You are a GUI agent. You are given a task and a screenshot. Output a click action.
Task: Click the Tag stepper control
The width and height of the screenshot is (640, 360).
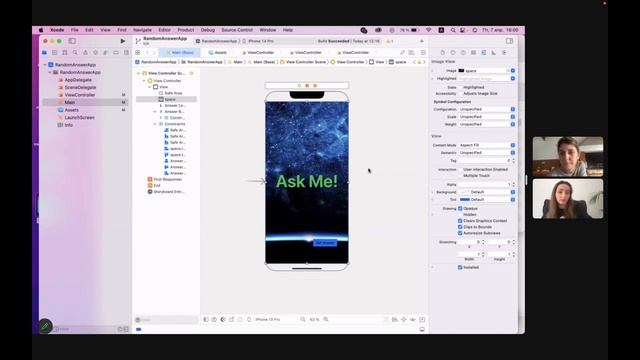(513, 161)
